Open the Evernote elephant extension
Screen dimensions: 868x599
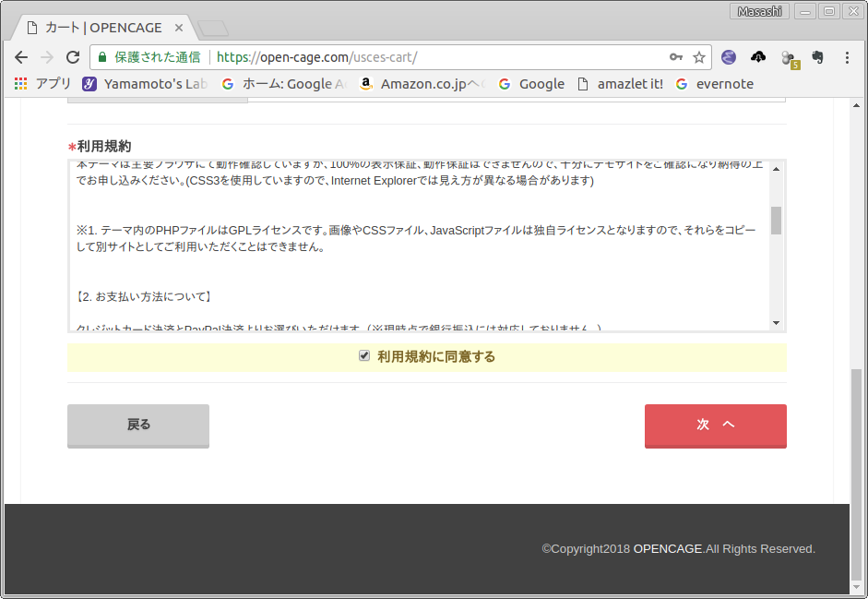coord(817,57)
